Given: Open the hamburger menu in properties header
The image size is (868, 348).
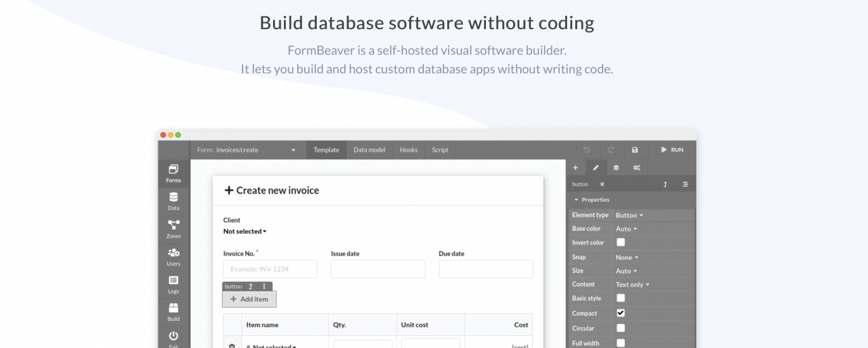Looking at the screenshot, I should point(686,184).
